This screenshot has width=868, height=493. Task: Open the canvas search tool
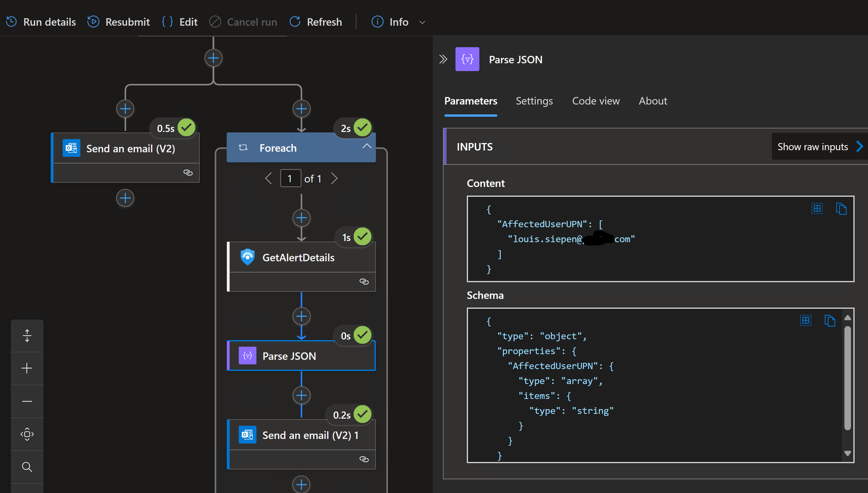[27, 467]
